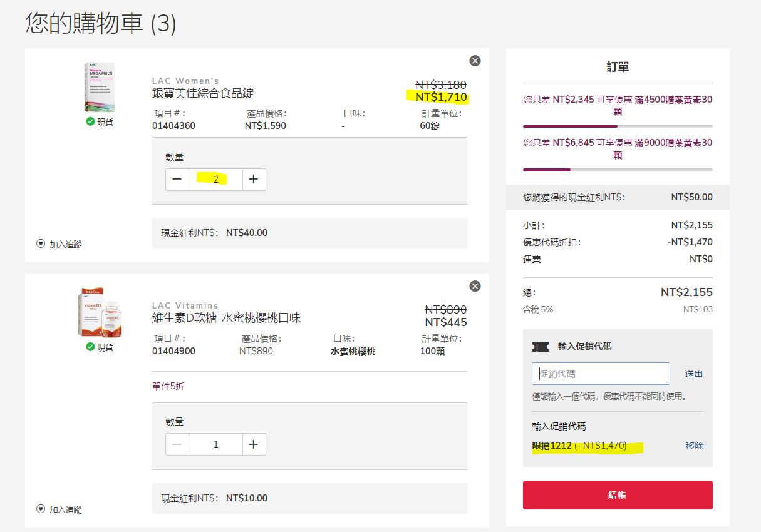Viewport: 761px width, 532px height.
Task: Select the 單件5折 promotion label
Action: click(168, 386)
